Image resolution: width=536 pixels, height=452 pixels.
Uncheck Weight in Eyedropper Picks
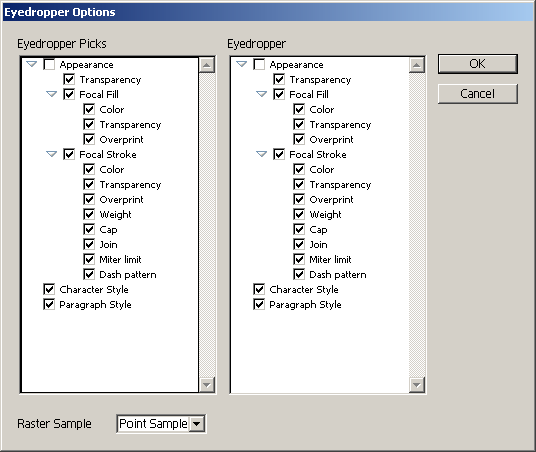pos(89,214)
